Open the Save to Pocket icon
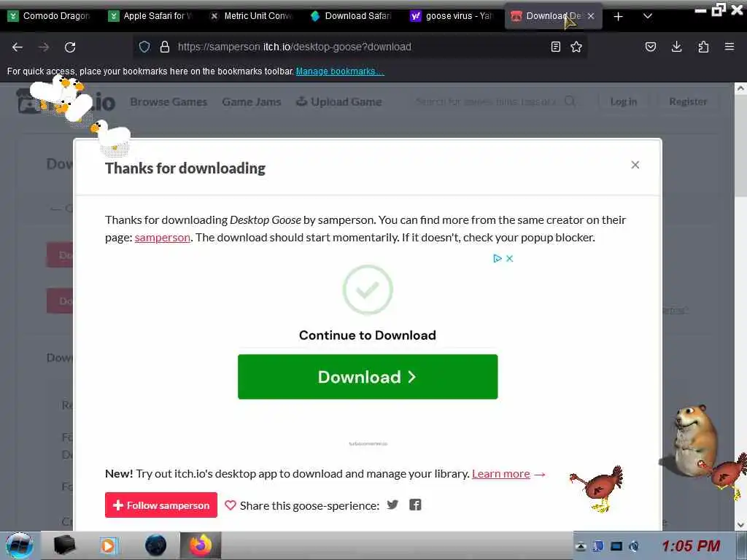This screenshot has height=560, width=747. click(650, 47)
